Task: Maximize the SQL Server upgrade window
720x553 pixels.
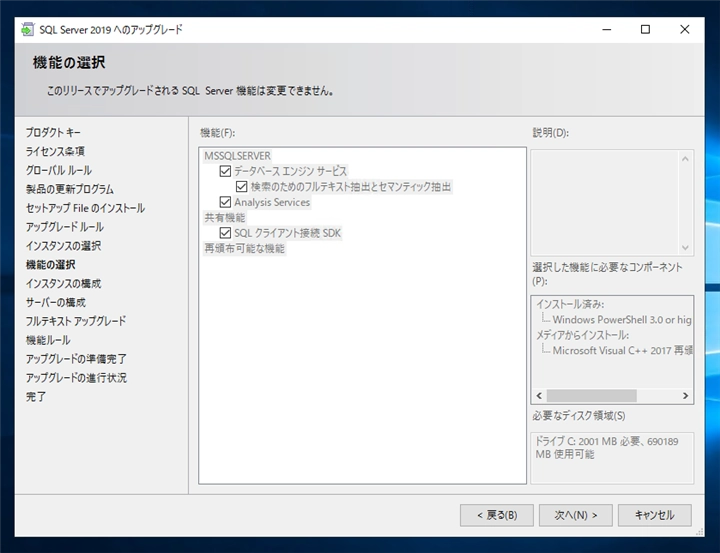Action: coord(645,29)
